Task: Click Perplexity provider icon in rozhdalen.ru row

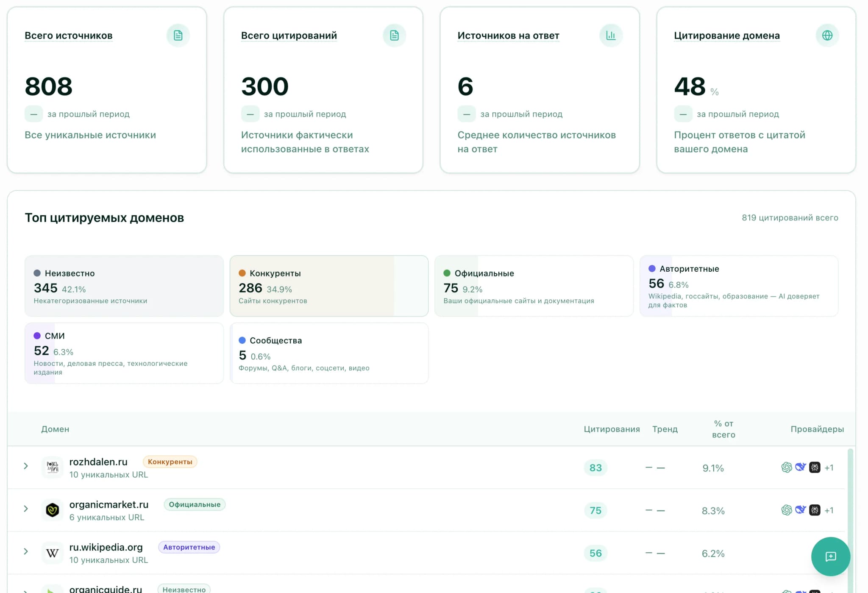Action: point(815,467)
